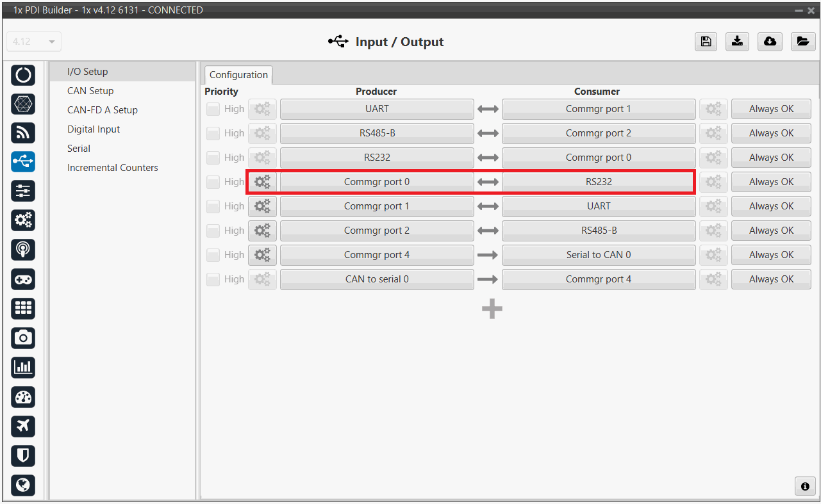This screenshot has height=504, width=821.
Task: Open Incremental Counters in the side menu
Action: tap(113, 168)
